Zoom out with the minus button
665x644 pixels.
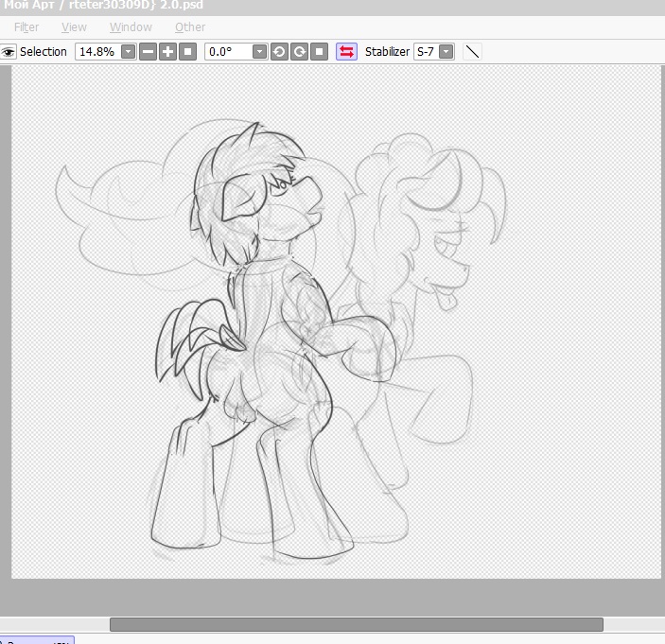click(148, 52)
